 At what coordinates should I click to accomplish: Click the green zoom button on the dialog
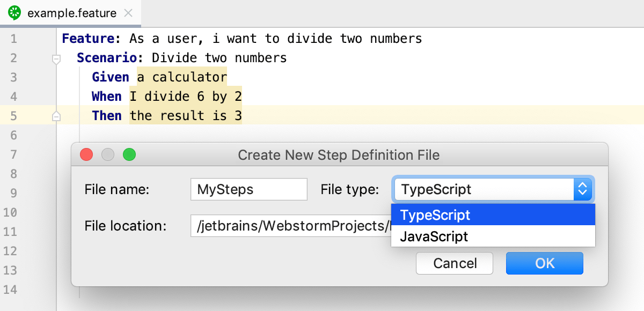(x=129, y=154)
